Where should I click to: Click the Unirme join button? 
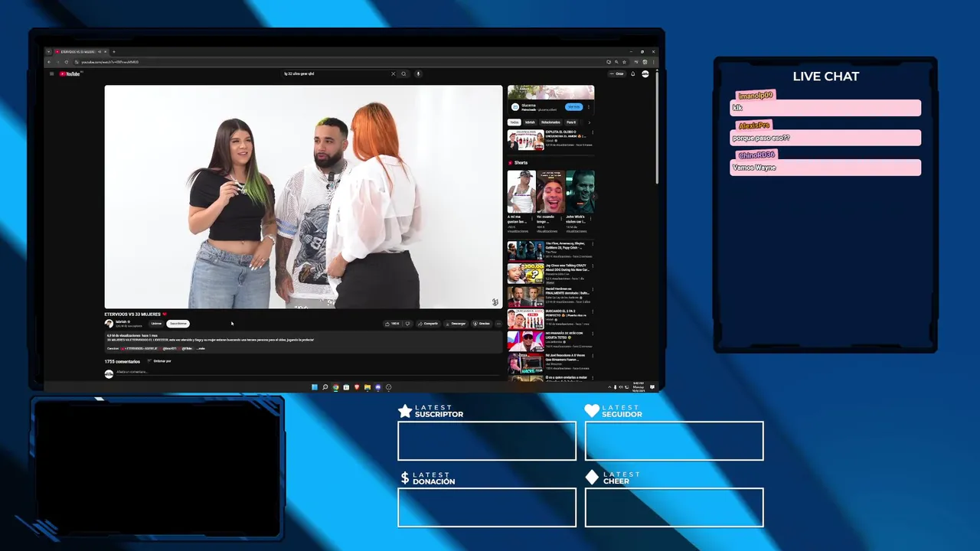coord(156,324)
